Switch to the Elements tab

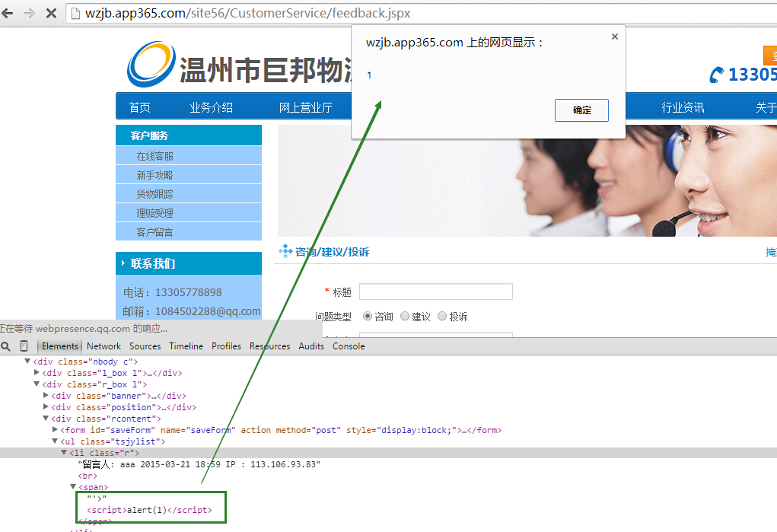60,346
